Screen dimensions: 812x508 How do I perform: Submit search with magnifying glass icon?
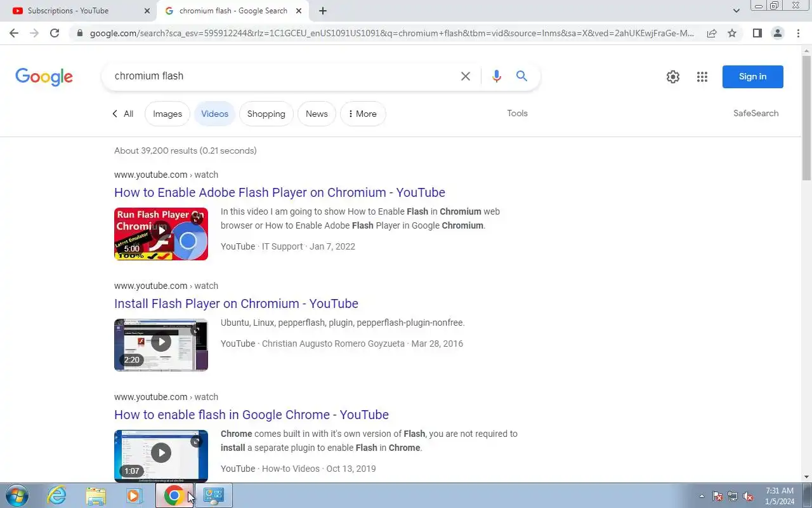[x=521, y=76]
